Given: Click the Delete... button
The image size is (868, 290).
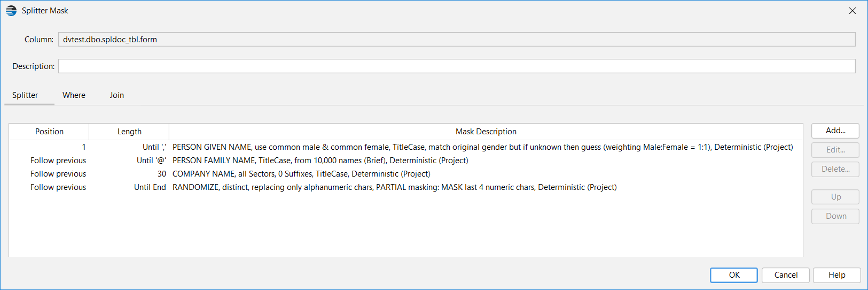Looking at the screenshot, I should (835, 169).
